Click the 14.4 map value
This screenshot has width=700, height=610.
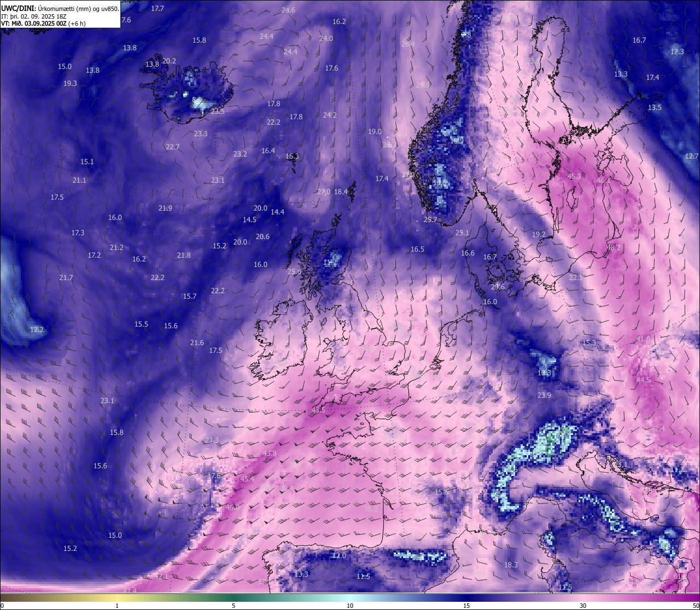pyautogui.click(x=277, y=212)
